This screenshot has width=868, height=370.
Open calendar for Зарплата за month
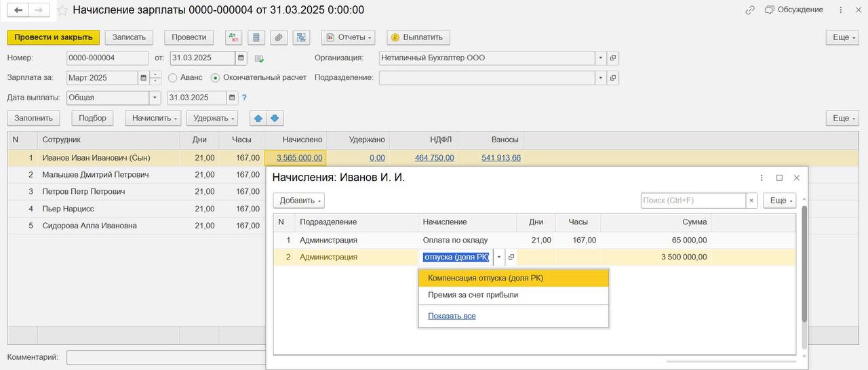(143, 78)
